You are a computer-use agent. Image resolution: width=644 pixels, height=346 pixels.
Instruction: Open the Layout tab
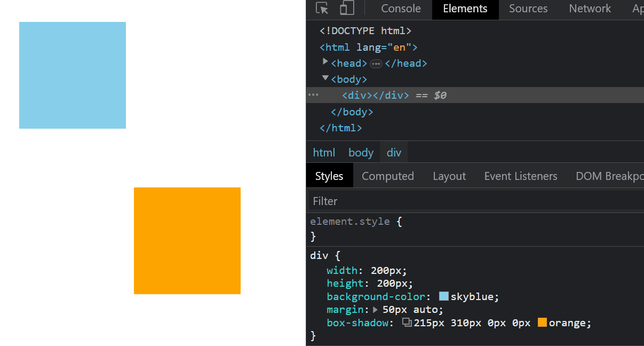click(449, 176)
